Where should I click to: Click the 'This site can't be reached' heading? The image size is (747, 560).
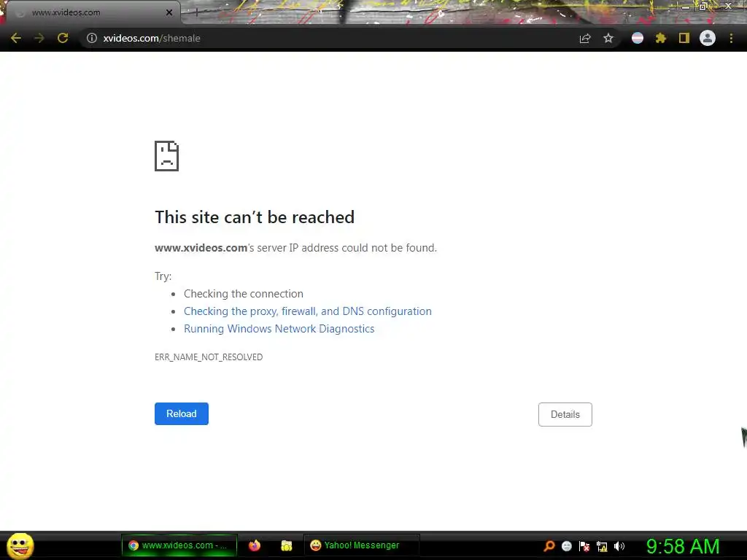(255, 217)
